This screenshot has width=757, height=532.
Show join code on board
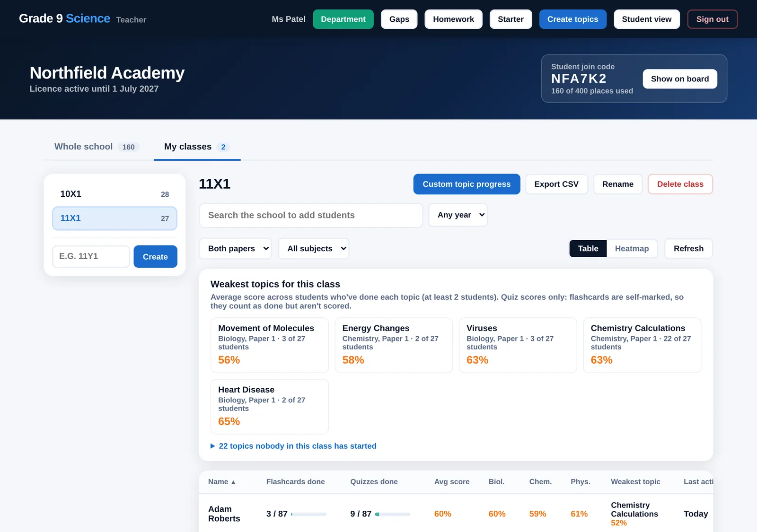pos(679,79)
